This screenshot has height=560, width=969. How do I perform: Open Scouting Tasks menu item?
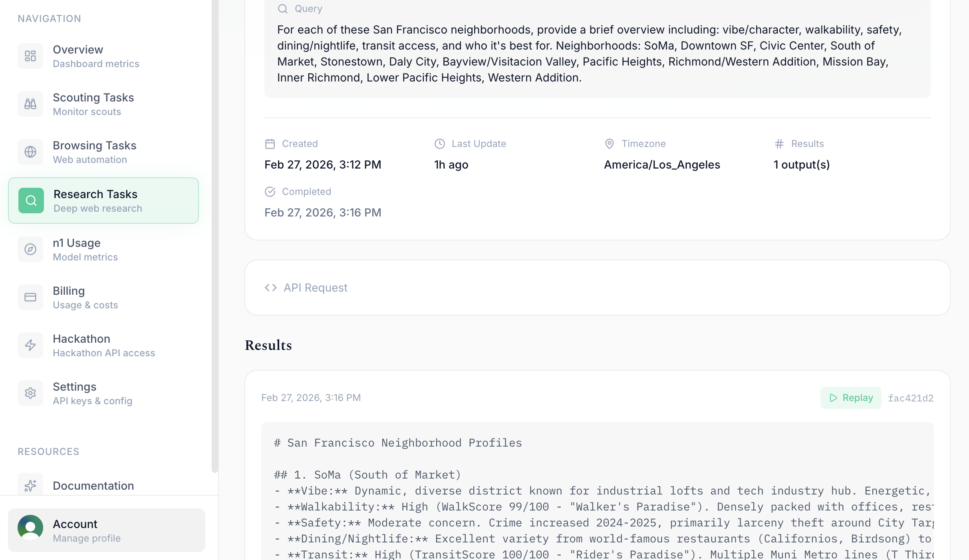click(x=93, y=104)
